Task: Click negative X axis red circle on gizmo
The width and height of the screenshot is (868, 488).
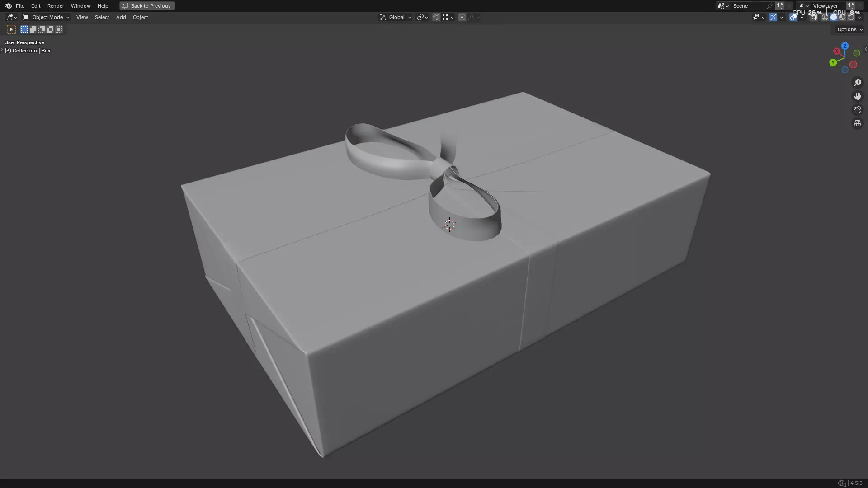Action: click(853, 65)
